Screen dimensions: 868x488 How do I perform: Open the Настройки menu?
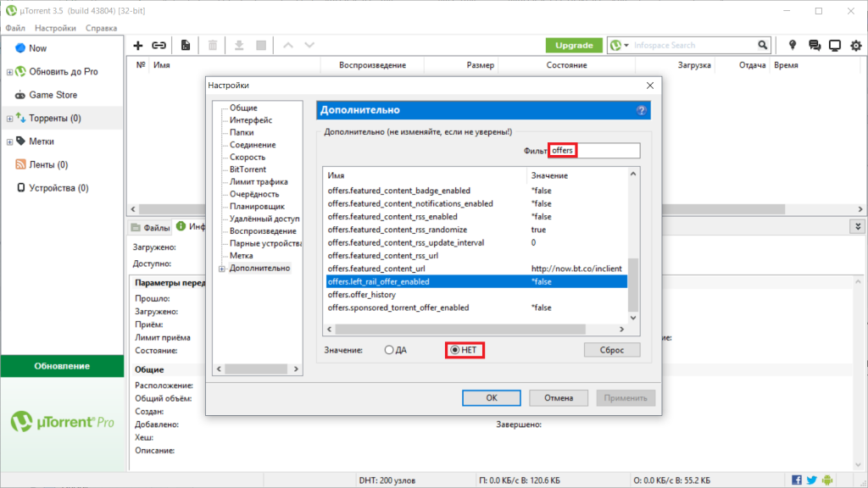pos(55,28)
